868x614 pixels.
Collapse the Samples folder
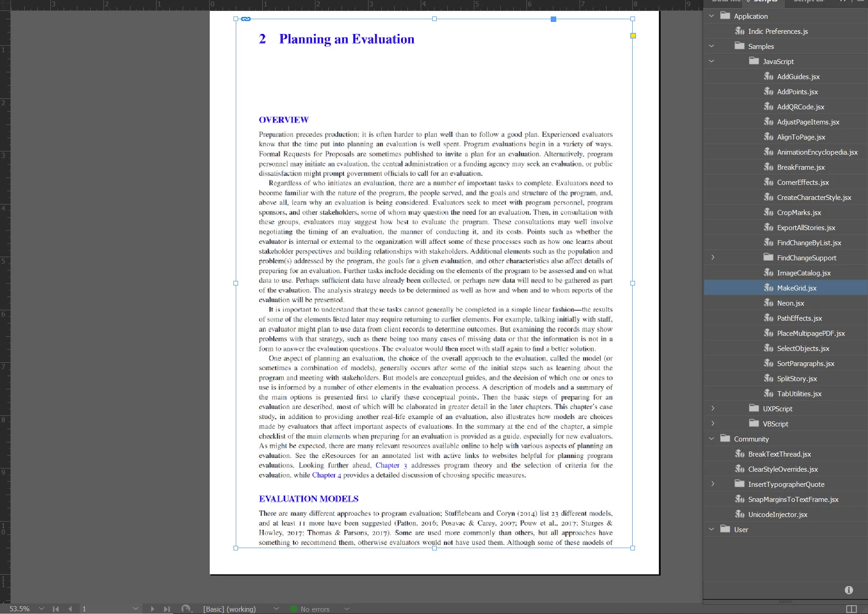711,46
